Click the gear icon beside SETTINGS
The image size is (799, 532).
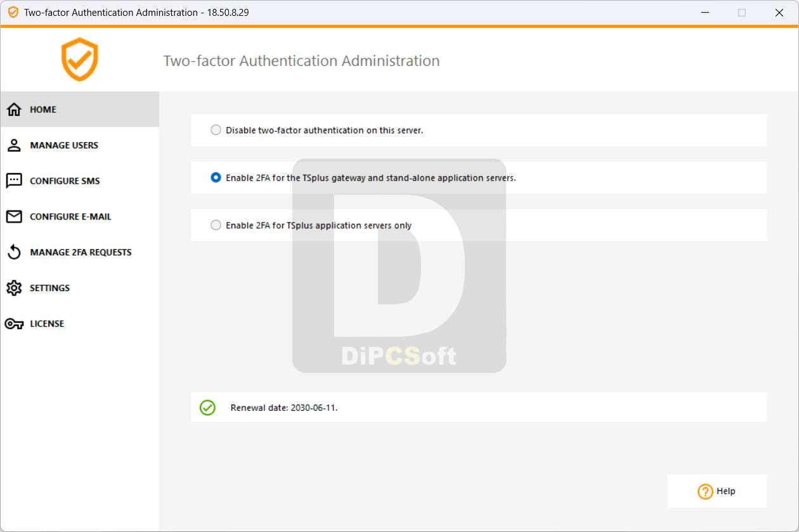pos(14,288)
